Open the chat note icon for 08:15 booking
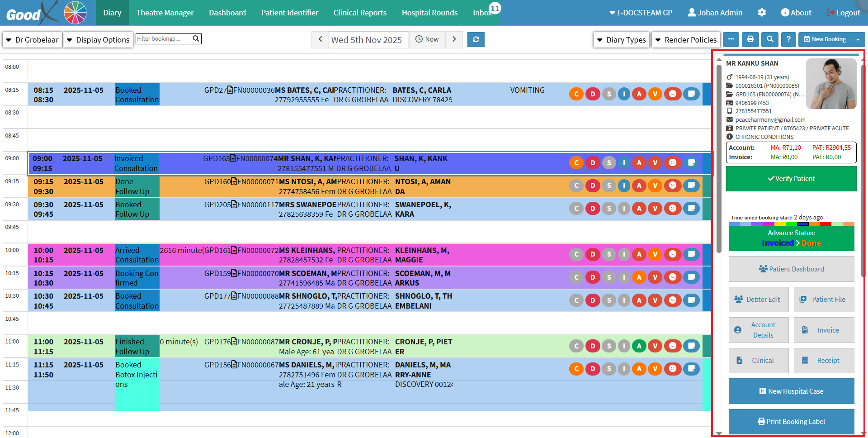 691,94
